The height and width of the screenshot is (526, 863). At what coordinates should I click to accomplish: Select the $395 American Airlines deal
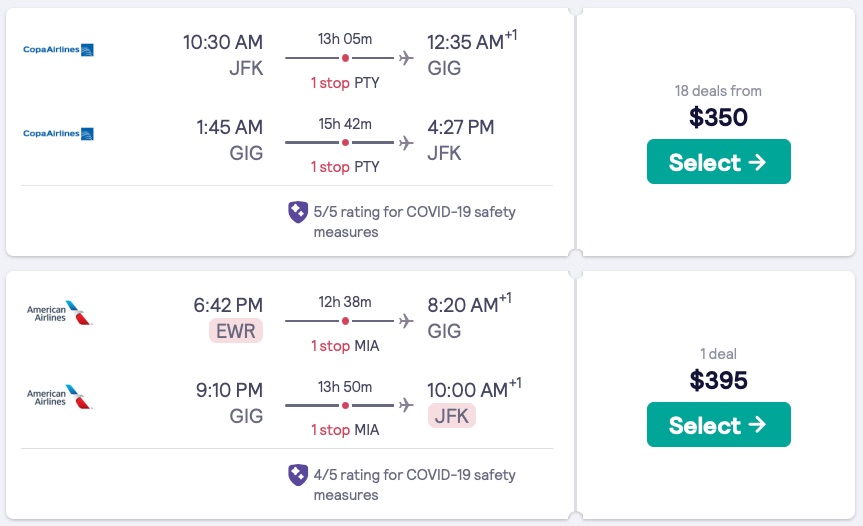[x=718, y=425]
